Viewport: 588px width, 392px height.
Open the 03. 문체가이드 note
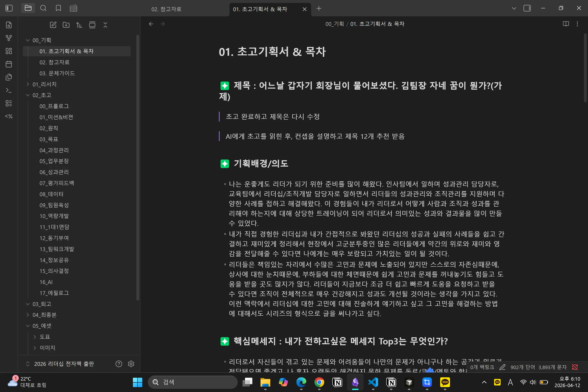(x=57, y=73)
